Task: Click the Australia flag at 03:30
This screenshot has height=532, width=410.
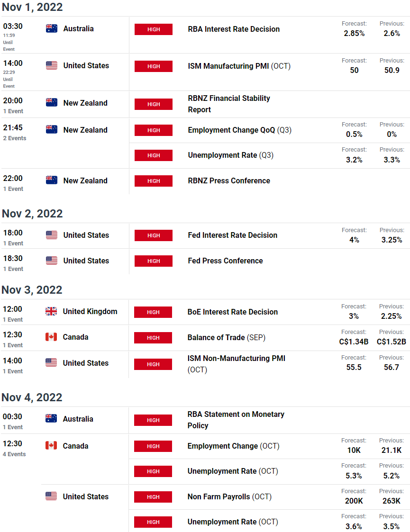Action: (x=52, y=28)
